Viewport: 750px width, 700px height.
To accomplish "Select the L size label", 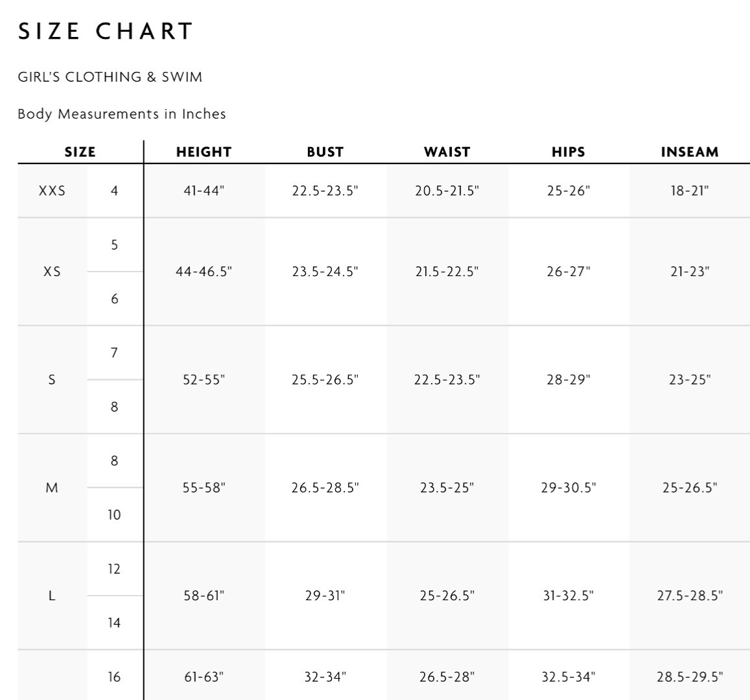I will (52, 596).
